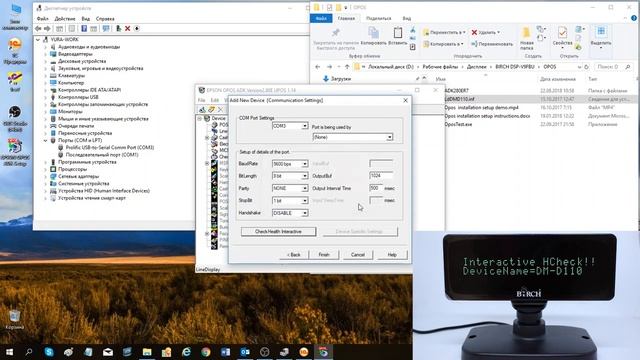Open BitLength dropdown
Screen dimensions: 640x360
(x=290, y=176)
